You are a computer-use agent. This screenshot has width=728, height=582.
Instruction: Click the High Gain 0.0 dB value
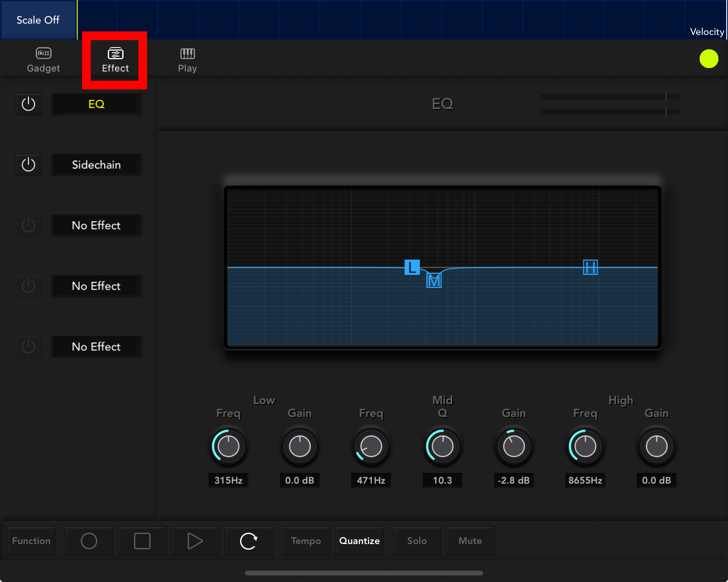click(656, 480)
